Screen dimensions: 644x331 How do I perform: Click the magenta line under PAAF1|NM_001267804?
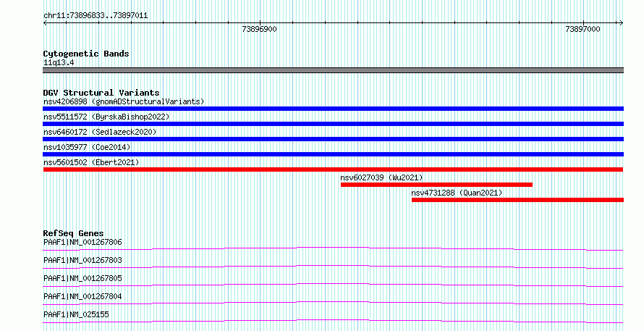pyautogui.click(x=333, y=303)
